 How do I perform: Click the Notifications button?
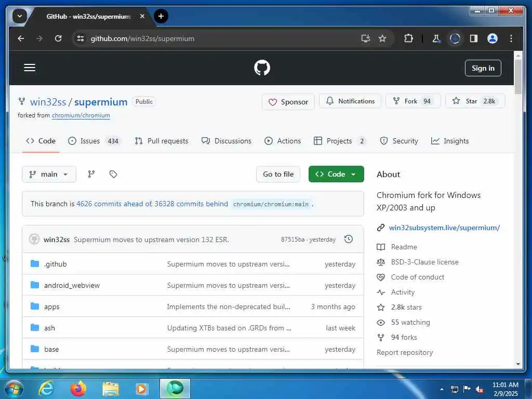pos(350,101)
